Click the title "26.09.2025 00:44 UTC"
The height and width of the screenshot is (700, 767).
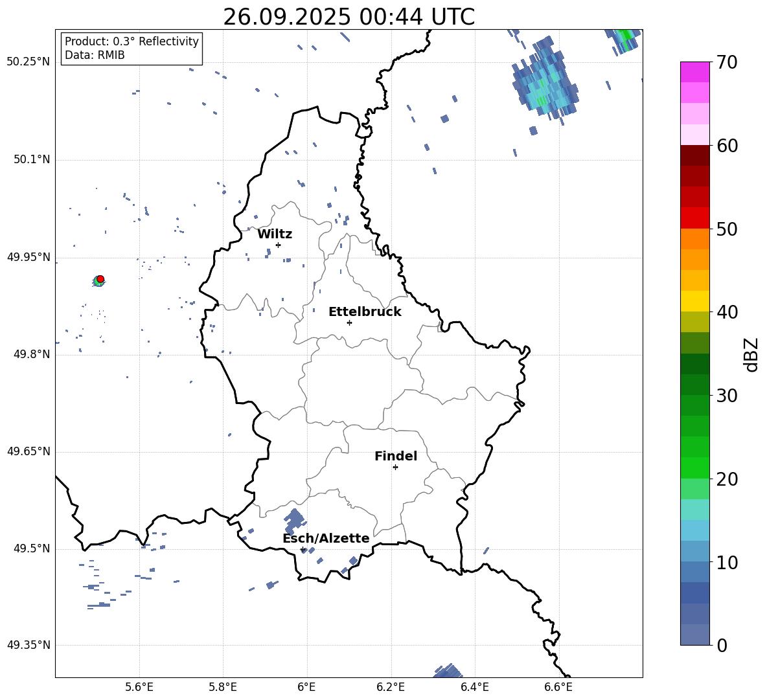pos(349,17)
